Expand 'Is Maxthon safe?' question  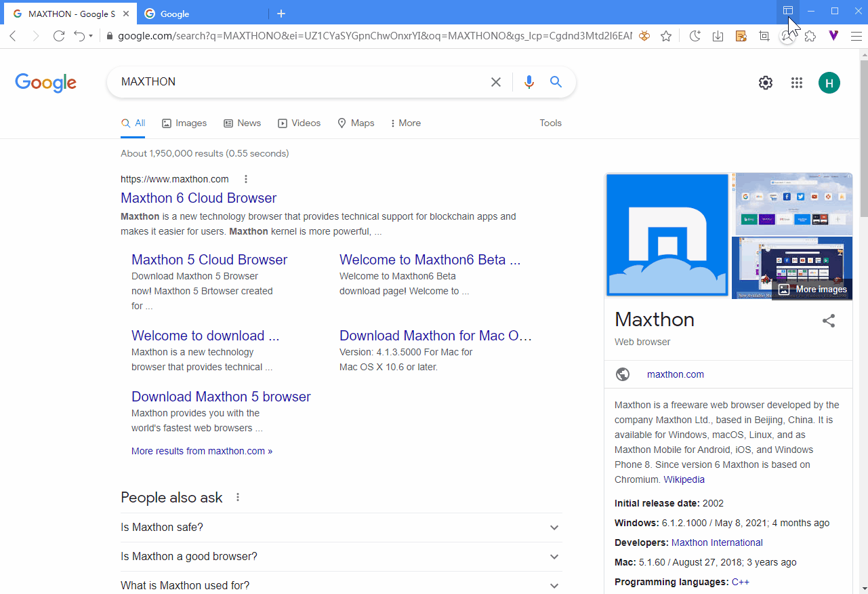[x=342, y=528]
